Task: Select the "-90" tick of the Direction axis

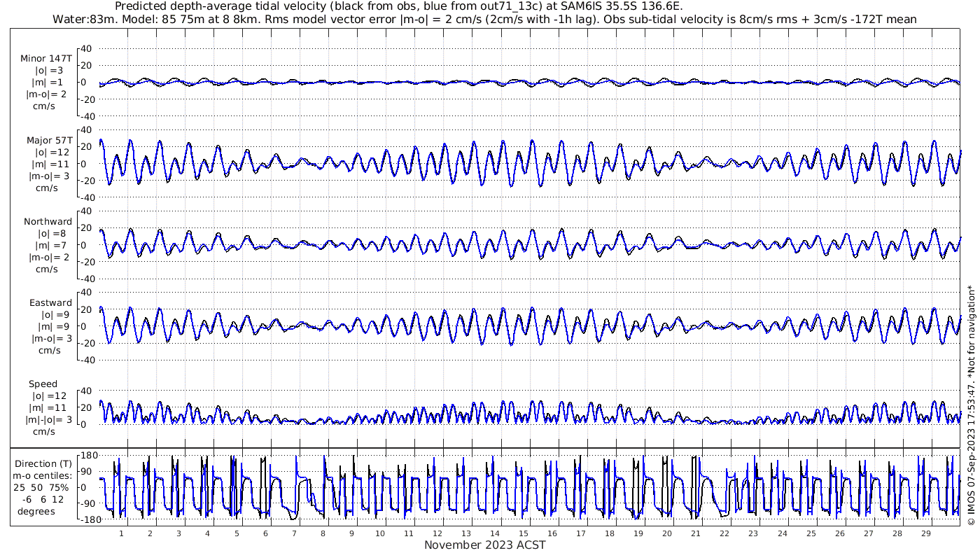Action: pos(88,503)
